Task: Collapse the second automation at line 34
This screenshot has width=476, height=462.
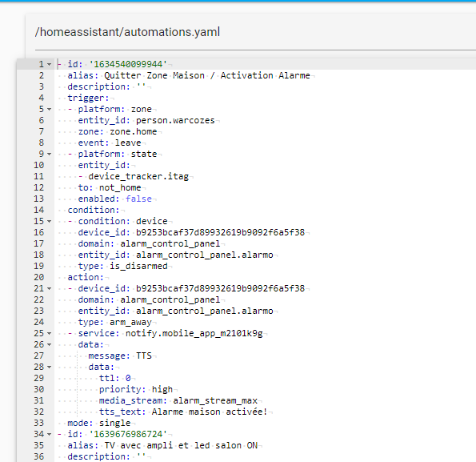Action: pos(49,434)
